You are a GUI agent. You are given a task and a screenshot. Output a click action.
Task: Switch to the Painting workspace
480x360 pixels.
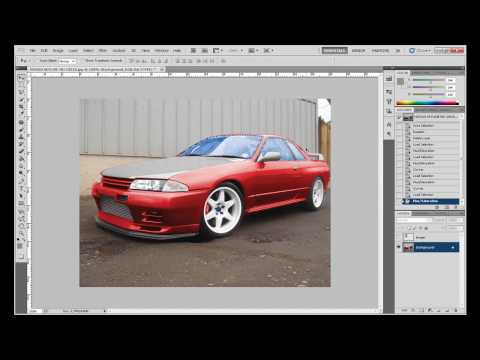click(x=380, y=51)
